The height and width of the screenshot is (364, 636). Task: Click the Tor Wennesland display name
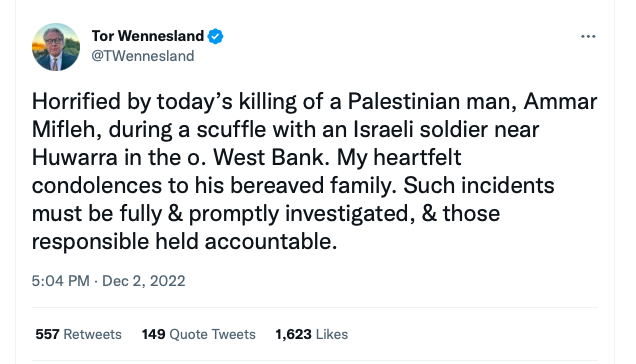148,36
